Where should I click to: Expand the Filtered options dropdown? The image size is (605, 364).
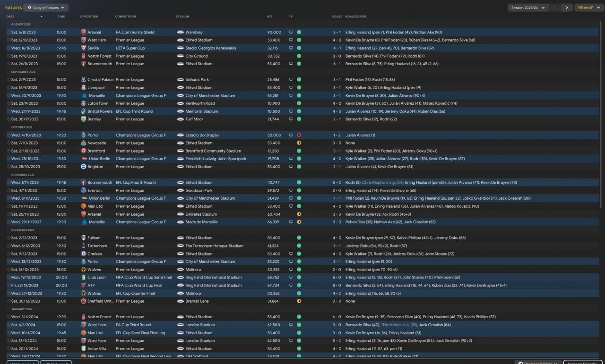point(588,8)
